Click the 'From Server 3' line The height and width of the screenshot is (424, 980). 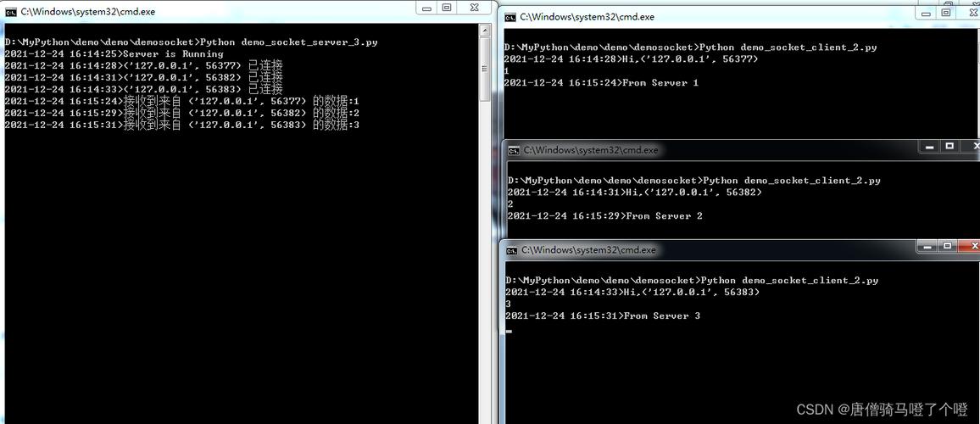click(603, 316)
